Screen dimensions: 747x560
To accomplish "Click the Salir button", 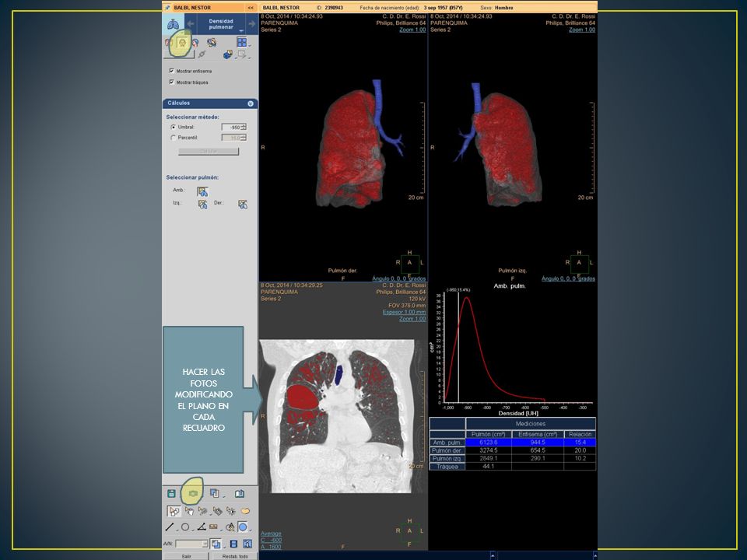I will click(186, 556).
